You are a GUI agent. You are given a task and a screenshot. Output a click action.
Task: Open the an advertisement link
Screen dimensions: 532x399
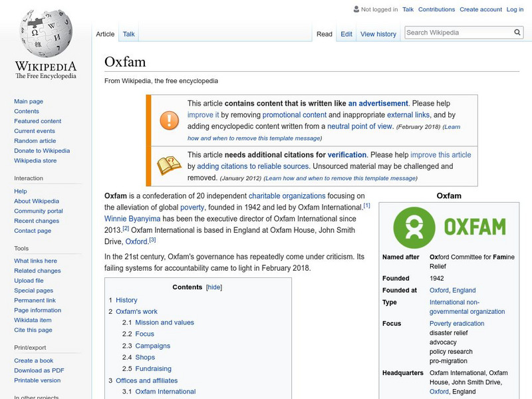point(378,103)
